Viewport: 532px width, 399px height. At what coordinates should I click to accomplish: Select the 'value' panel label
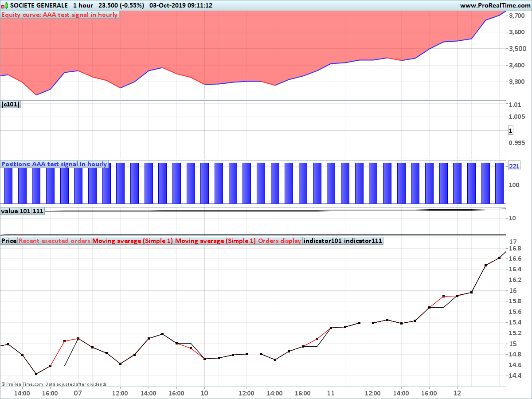[x=9, y=211]
